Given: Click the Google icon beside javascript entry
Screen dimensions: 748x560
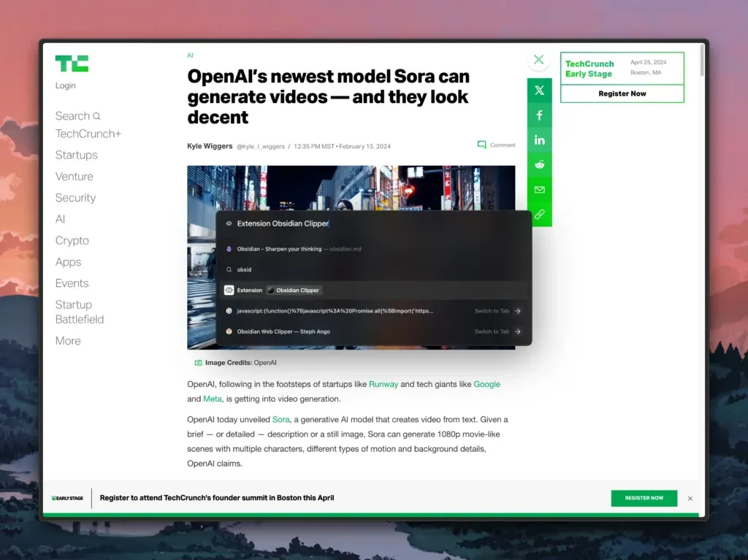Looking at the screenshot, I should click(x=229, y=311).
